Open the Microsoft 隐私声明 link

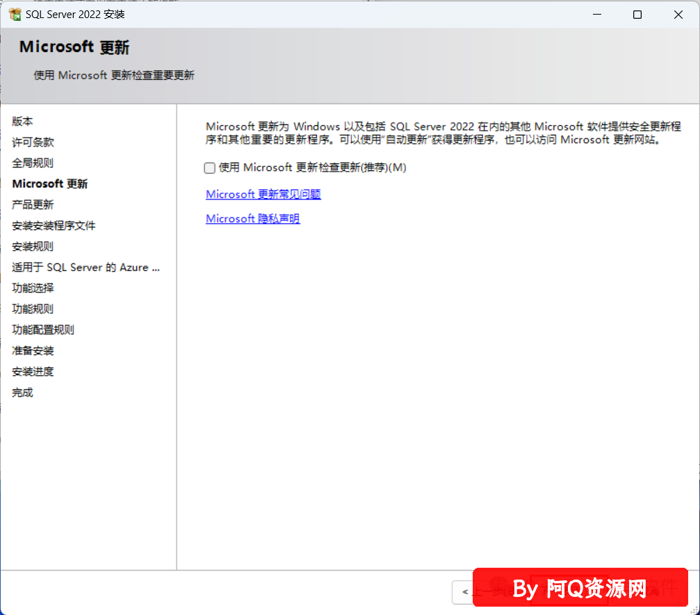[252, 219]
